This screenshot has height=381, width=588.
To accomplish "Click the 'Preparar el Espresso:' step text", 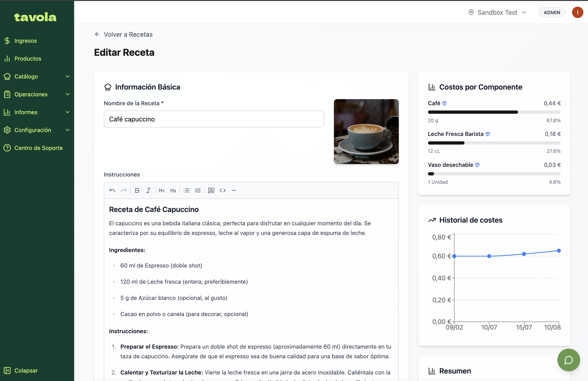I will pyautogui.click(x=149, y=347).
